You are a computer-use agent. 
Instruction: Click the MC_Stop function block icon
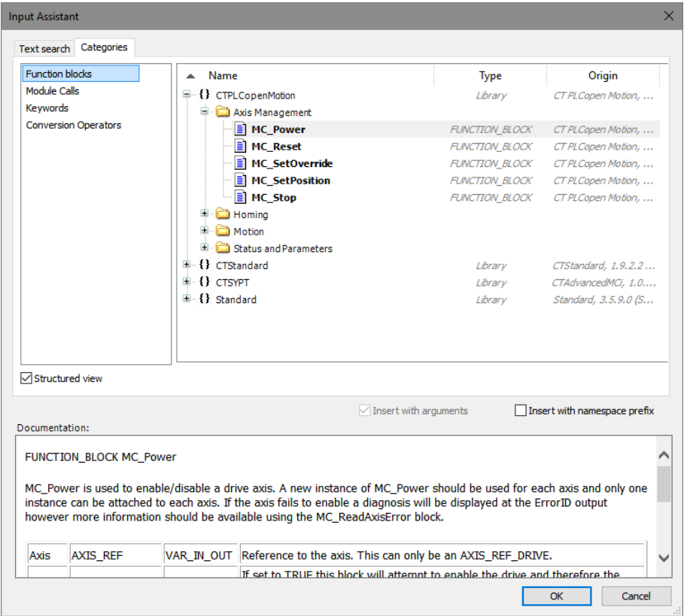coord(240,198)
